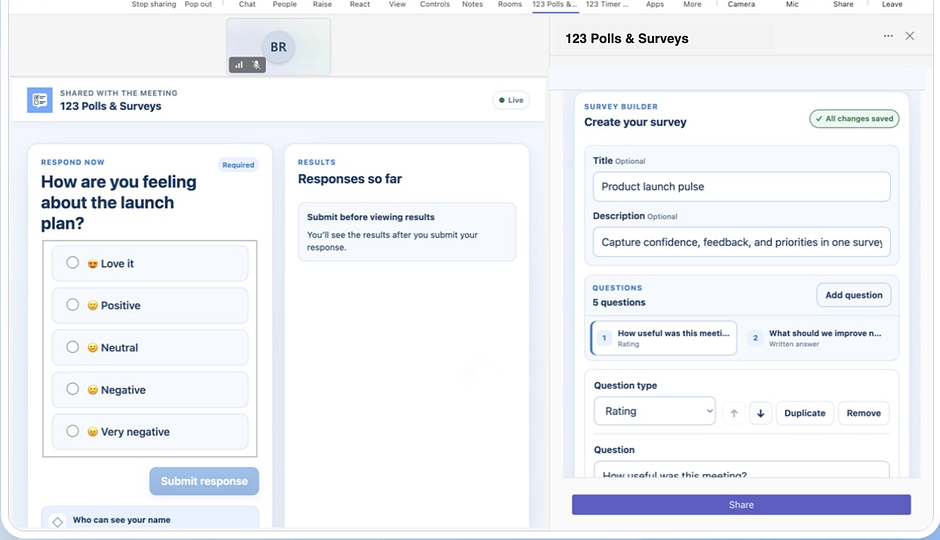Choose the Neutral radio option
This screenshot has height=540, width=940.
coord(73,347)
